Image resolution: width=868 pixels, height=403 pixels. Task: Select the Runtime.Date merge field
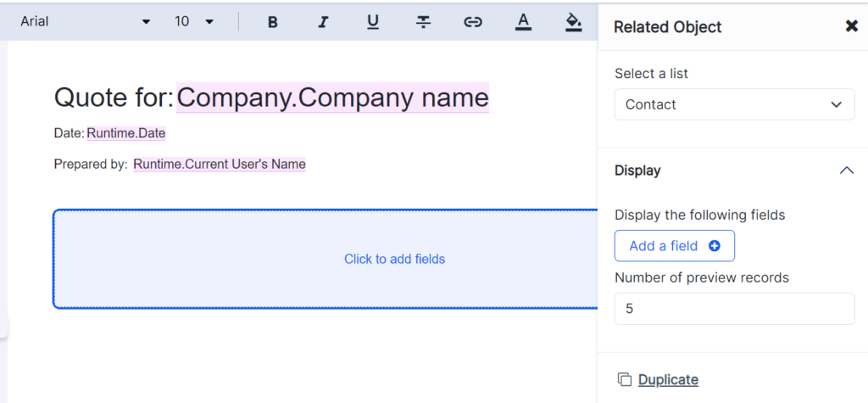[126, 133]
